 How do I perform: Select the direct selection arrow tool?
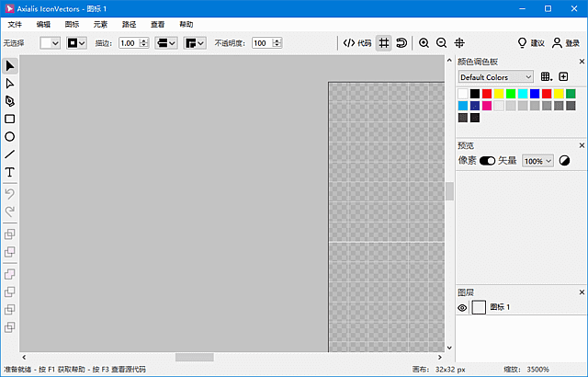[x=10, y=83]
